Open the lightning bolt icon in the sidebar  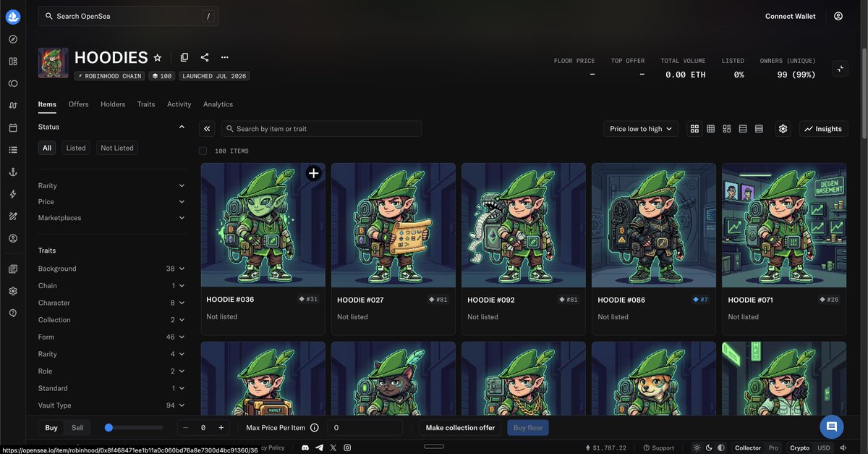(13, 194)
